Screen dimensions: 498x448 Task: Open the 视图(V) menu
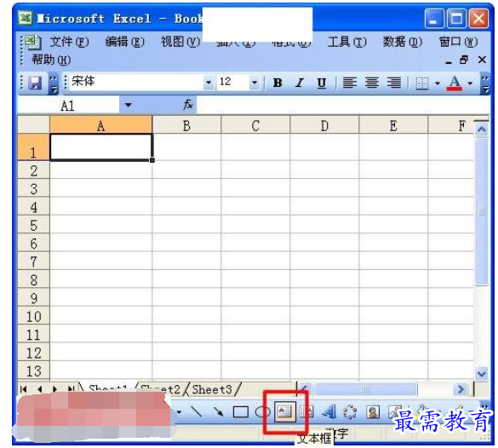point(180,42)
